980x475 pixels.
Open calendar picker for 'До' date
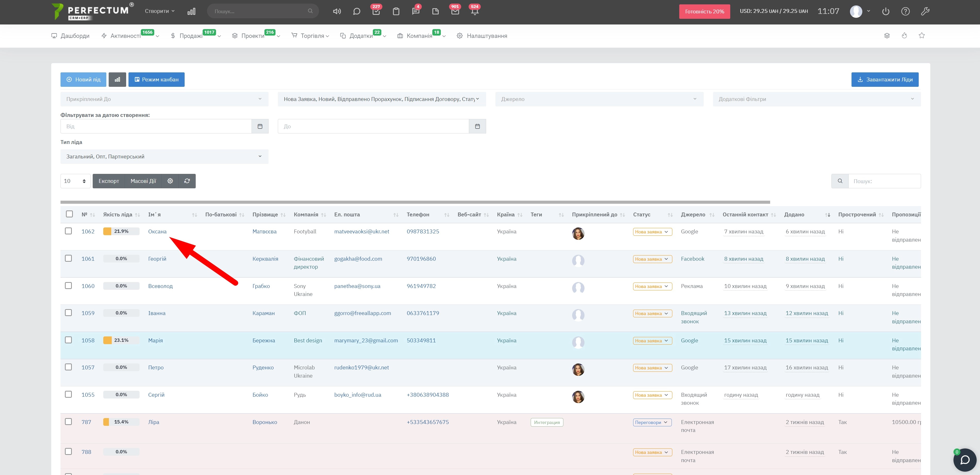pyautogui.click(x=477, y=126)
